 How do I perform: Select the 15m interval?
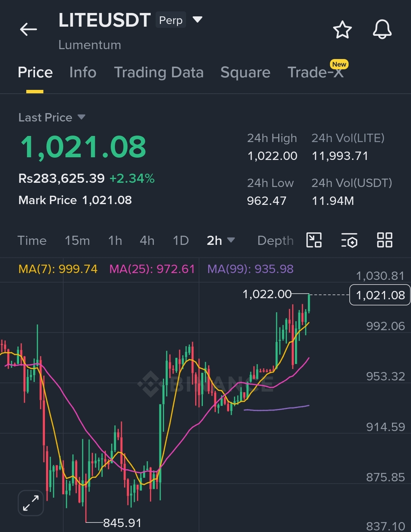tap(77, 240)
